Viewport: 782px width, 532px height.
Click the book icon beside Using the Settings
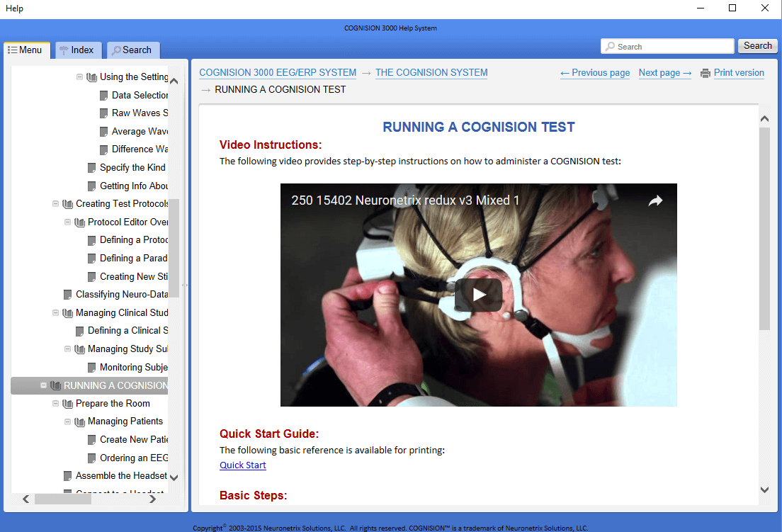coord(92,77)
